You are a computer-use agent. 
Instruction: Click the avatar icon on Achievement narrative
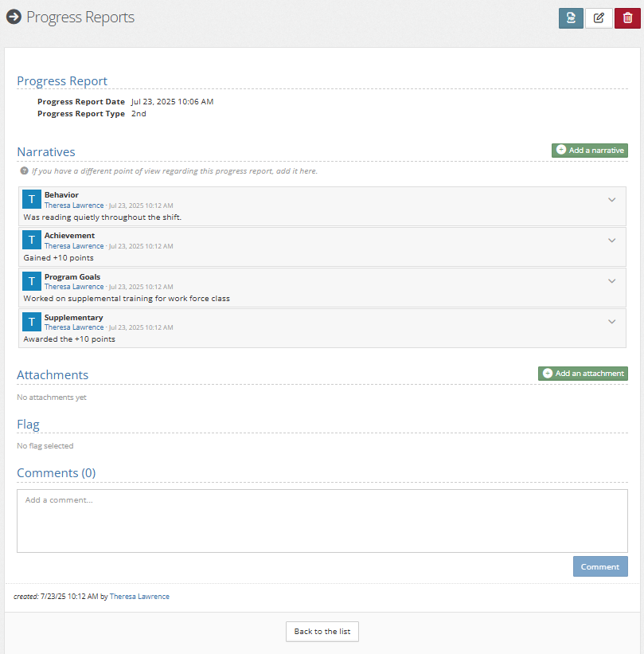pyautogui.click(x=32, y=240)
